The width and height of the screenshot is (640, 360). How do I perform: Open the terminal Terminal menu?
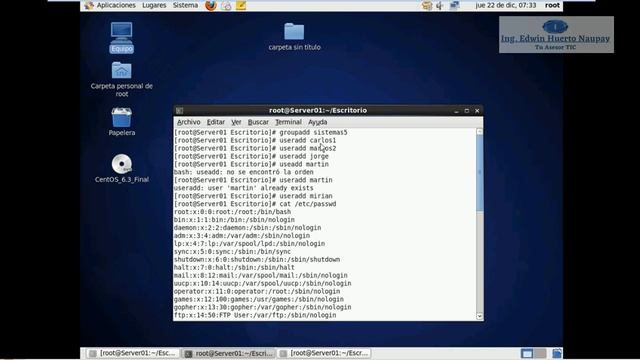tap(288, 122)
